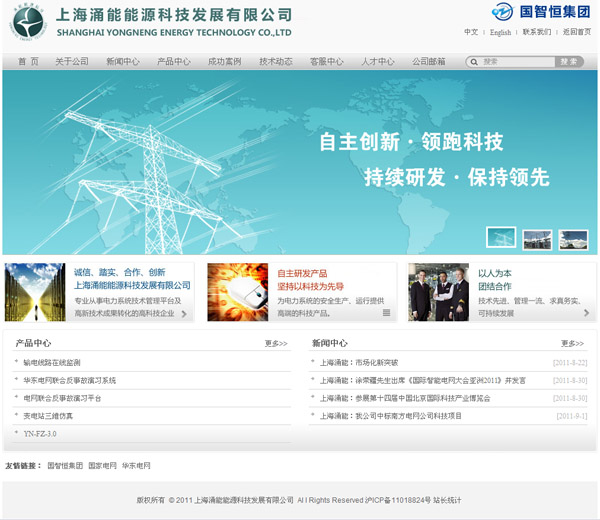Click the 新闻中心 section heading
This screenshot has height=520, width=600.
tap(329, 343)
